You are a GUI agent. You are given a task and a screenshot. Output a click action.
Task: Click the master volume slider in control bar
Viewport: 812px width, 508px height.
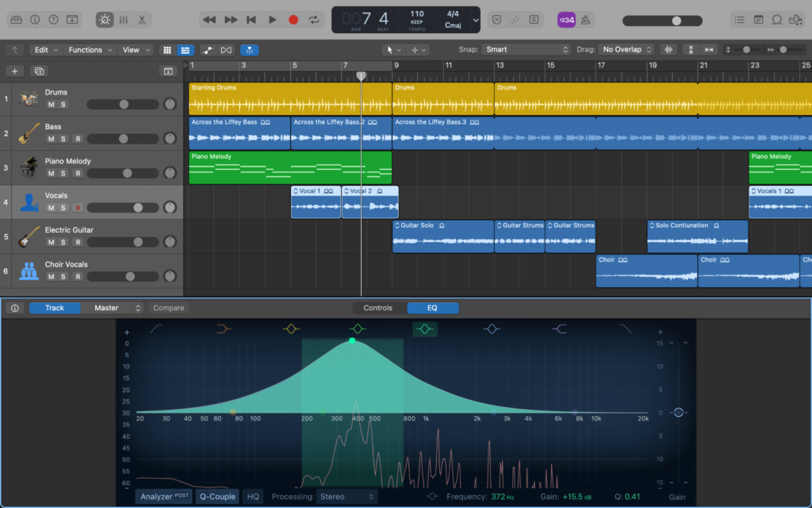tap(662, 21)
